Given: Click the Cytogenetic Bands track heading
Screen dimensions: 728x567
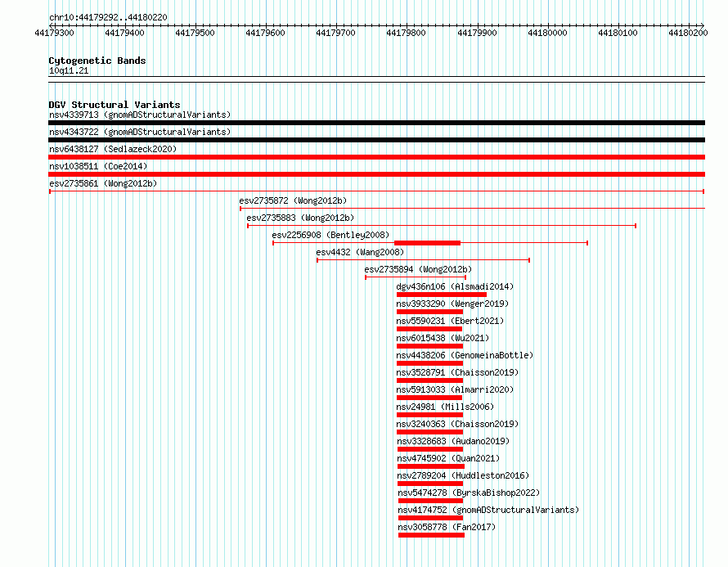Looking at the screenshot, I should [x=97, y=61].
